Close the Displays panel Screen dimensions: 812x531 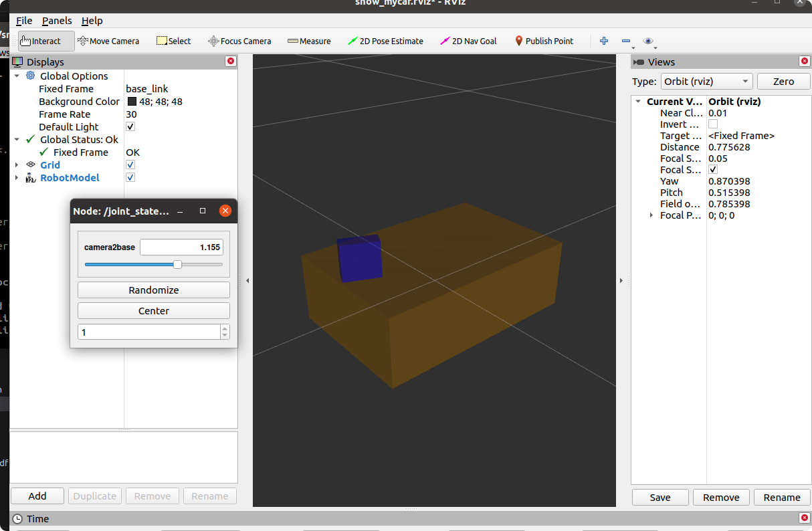pos(231,61)
